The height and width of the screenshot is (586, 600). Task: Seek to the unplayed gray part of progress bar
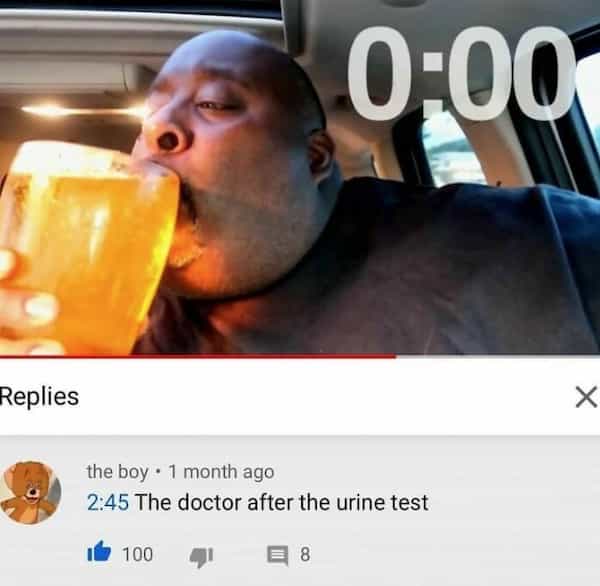(x=497, y=356)
